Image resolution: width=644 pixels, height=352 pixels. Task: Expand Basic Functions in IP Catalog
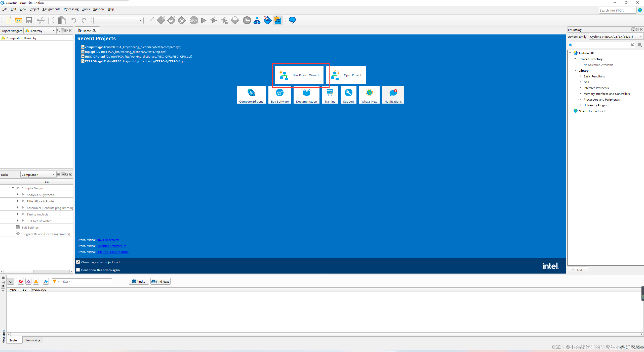pyautogui.click(x=580, y=76)
